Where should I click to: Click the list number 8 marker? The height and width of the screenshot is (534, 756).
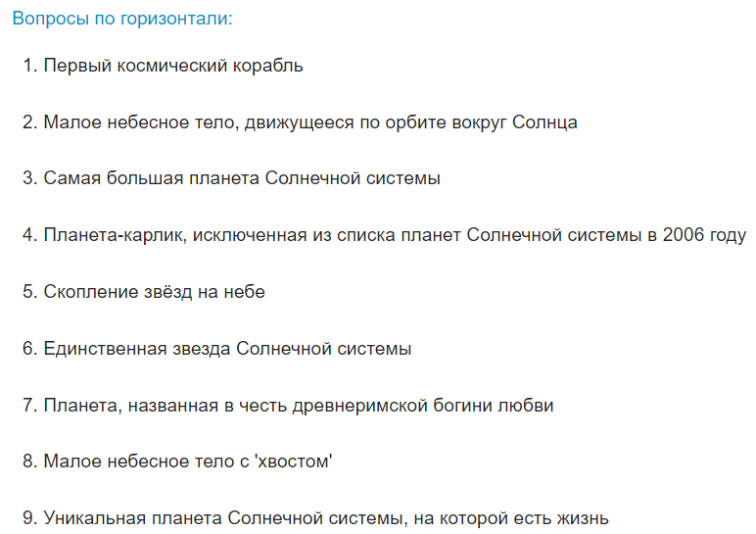(29, 461)
